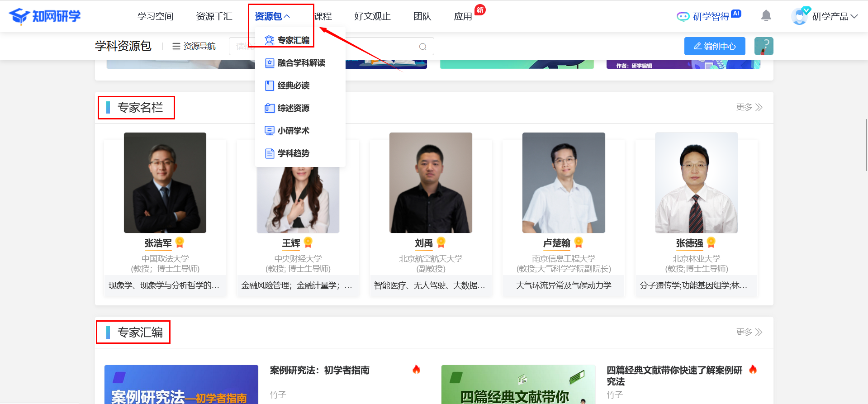Select 经典必读 menu item

[293, 86]
